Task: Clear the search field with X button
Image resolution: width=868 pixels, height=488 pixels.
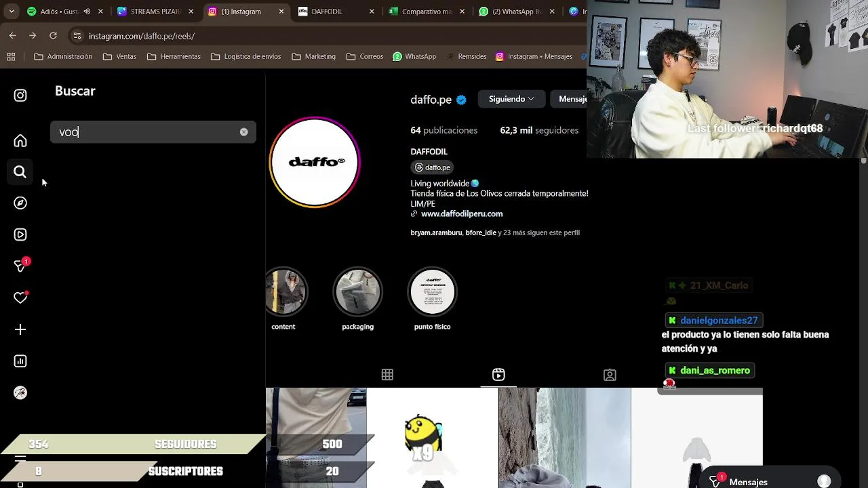Action: click(244, 132)
